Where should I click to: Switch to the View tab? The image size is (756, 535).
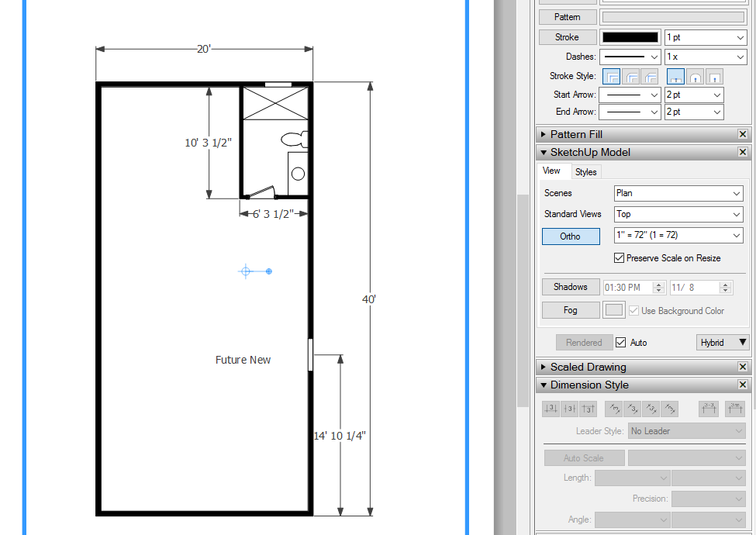(x=552, y=171)
